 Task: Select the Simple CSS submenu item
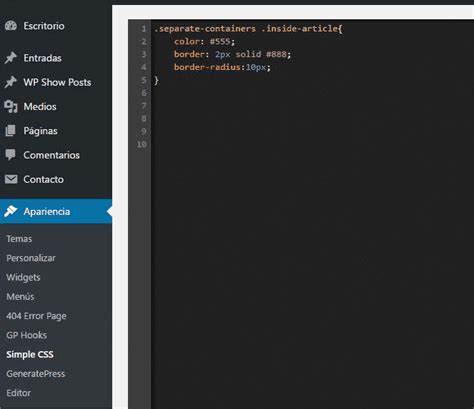point(30,354)
